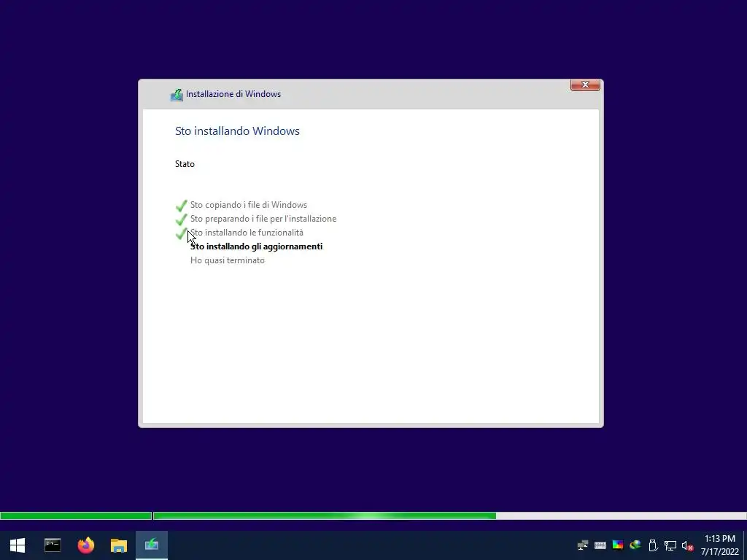Click the "Stato" label
This screenshot has width=747, height=560.
[185, 164]
